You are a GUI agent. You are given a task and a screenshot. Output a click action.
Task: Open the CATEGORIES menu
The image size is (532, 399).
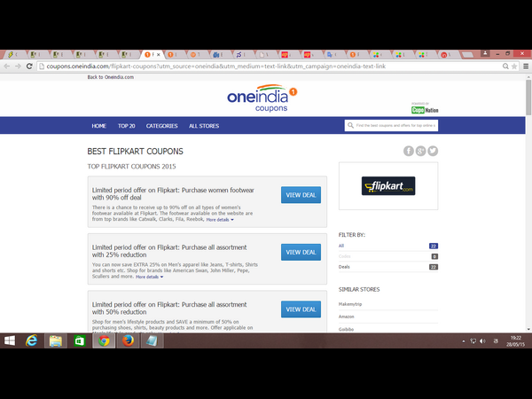tap(161, 126)
